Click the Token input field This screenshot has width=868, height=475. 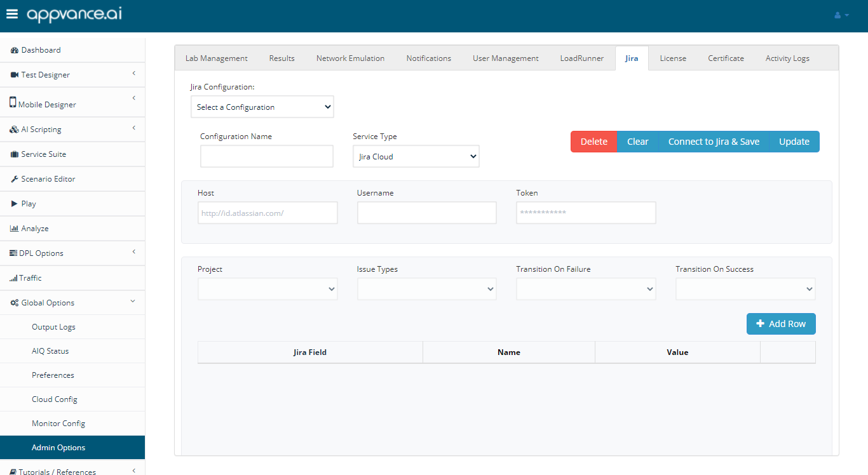(x=586, y=213)
